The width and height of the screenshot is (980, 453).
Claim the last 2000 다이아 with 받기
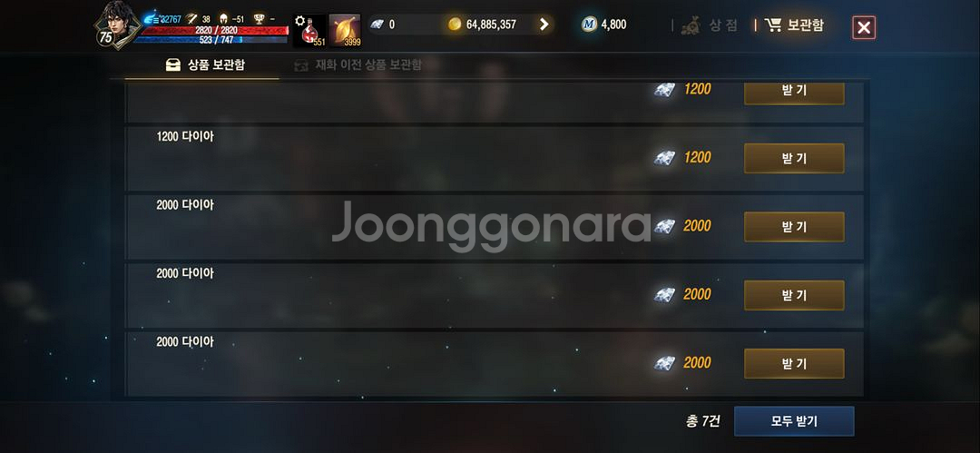point(794,363)
